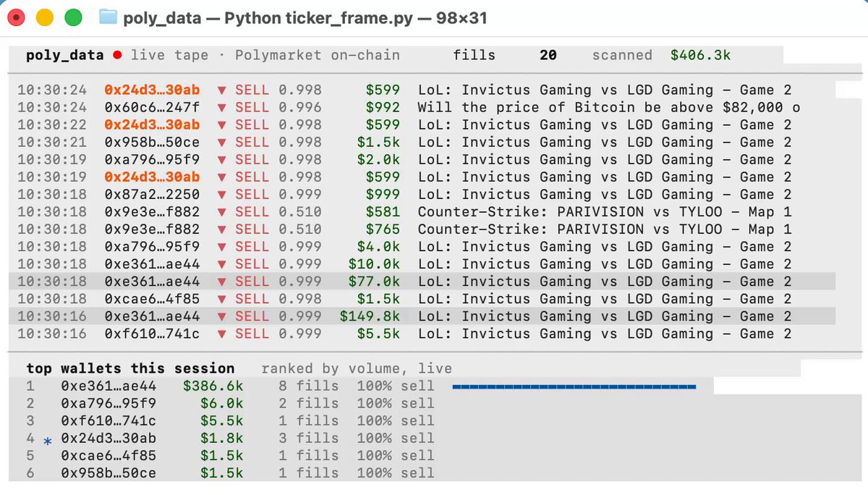Click the Bitcoin above $82,000 market title
Image resolution: width=868 pixels, height=495 pixels.
coord(609,108)
